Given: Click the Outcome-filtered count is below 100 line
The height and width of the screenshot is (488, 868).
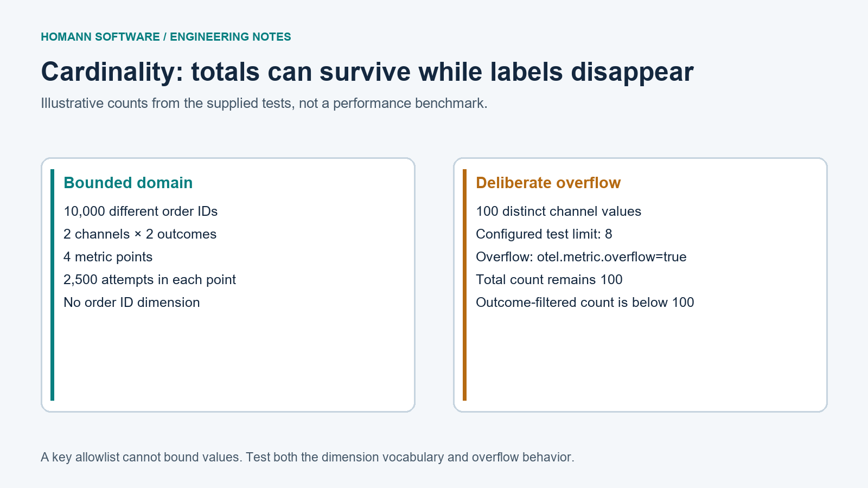Looking at the screenshot, I should 585,302.
